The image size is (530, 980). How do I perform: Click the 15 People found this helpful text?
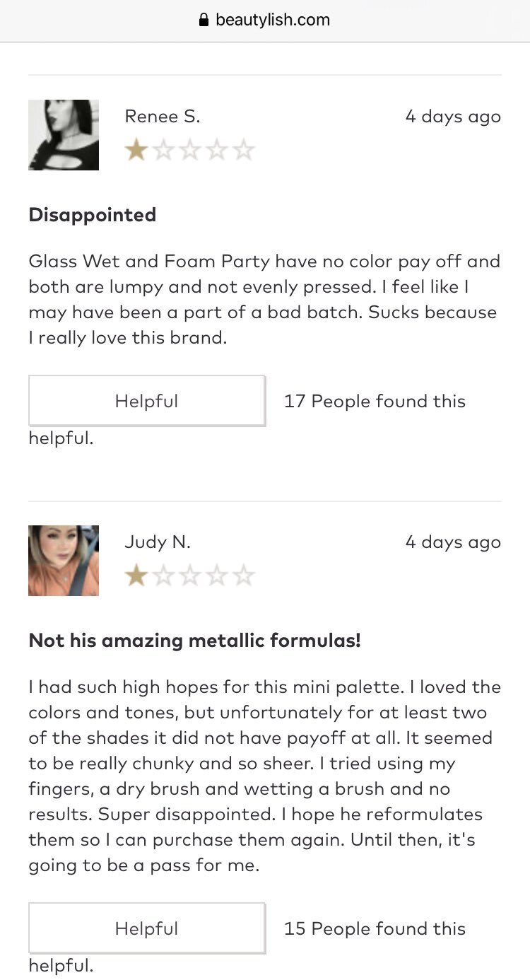point(247,947)
